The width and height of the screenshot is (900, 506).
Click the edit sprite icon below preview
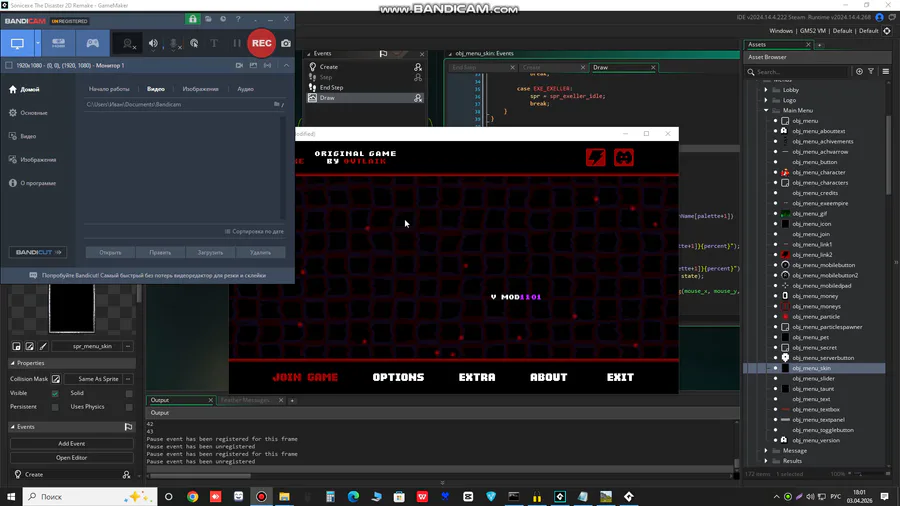(x=29, y=347)
